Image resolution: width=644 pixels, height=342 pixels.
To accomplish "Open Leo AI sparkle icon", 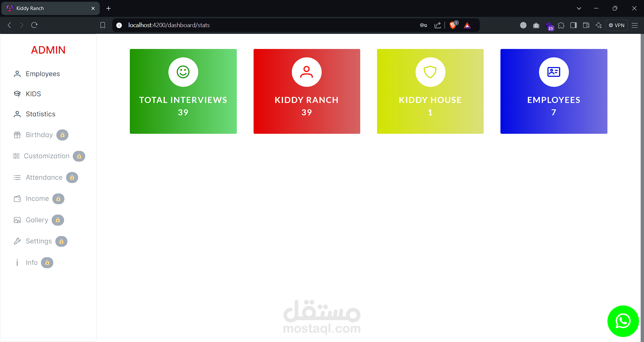I will 599,25.
